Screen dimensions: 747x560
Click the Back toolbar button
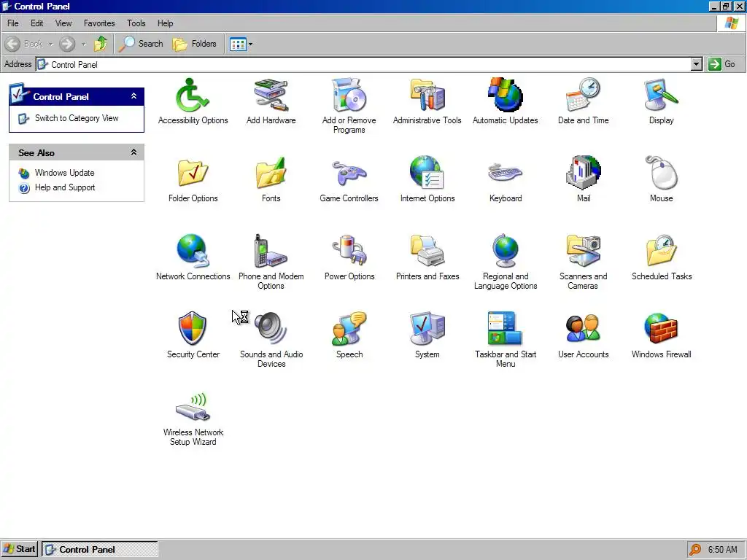(x=24, y=44)
